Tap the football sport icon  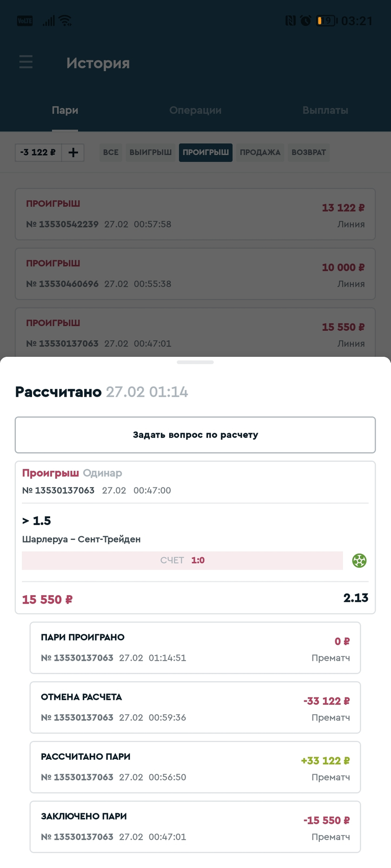[x=359, y=560]
